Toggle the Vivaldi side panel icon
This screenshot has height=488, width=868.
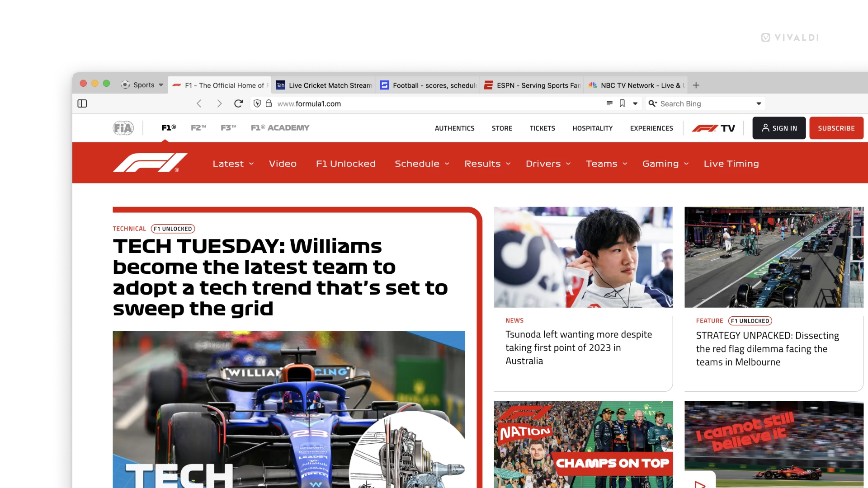click(82, 103)
